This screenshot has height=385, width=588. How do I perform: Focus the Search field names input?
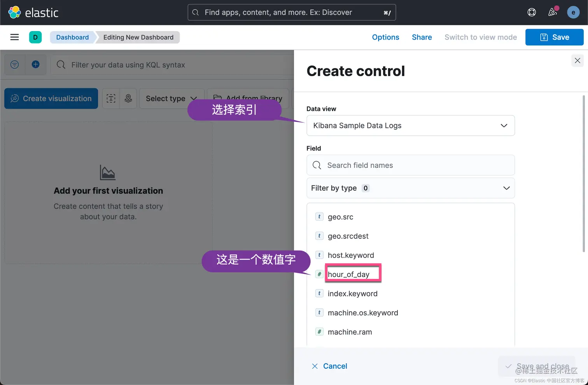click(411, 165)
